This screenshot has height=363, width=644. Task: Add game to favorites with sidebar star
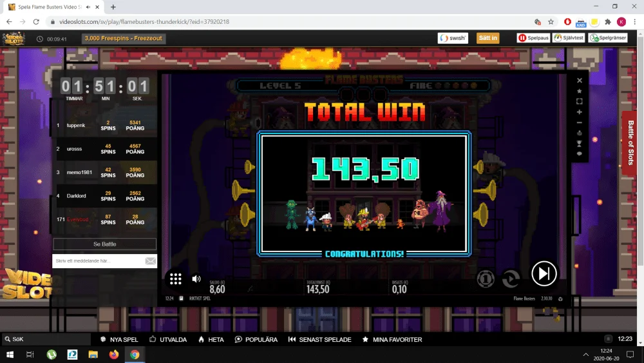[x=579, y=91]
